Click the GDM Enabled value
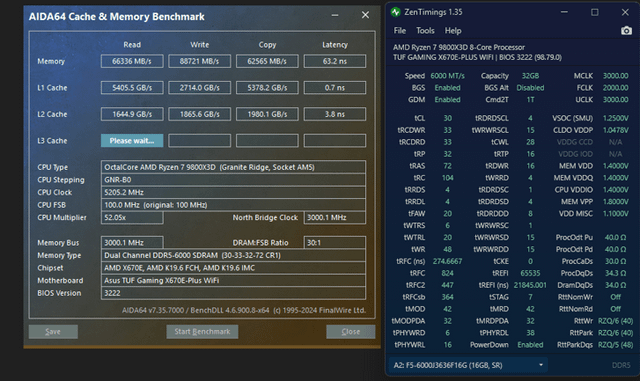 tap(447, 100)
